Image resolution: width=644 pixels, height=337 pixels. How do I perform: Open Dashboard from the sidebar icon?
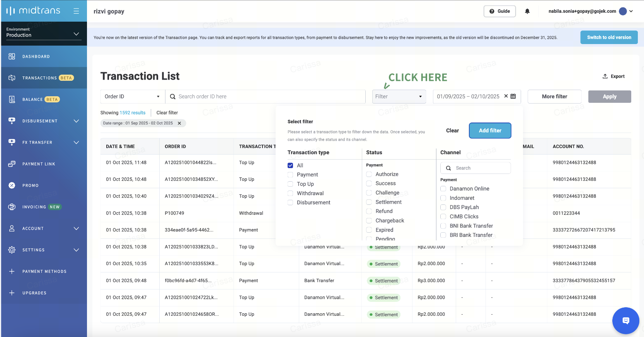[12, 56]
